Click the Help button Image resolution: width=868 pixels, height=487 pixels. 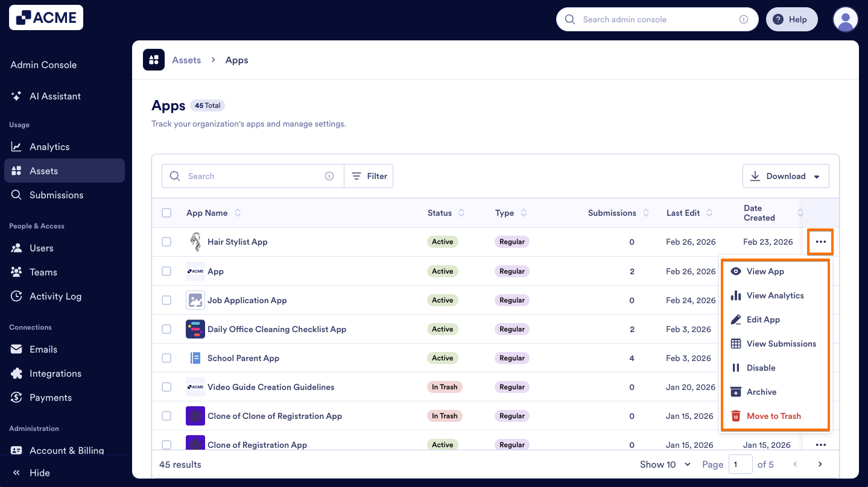791,19
